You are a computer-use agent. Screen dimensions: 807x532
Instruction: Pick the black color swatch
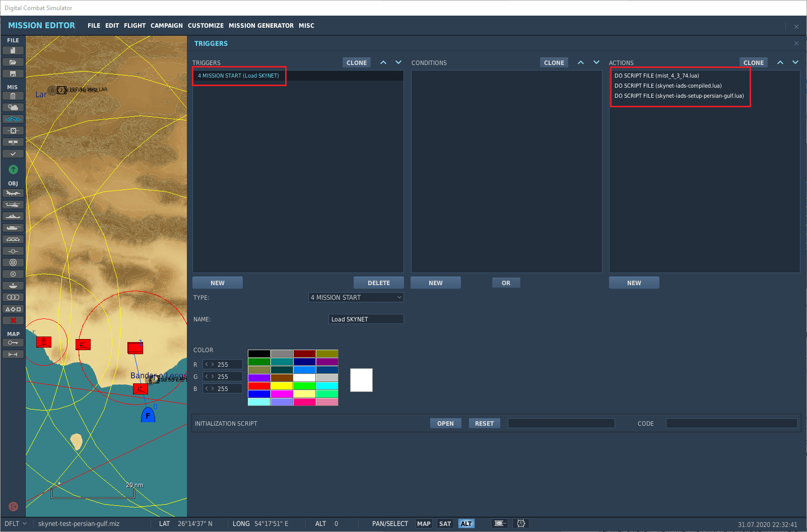(259, 354)
